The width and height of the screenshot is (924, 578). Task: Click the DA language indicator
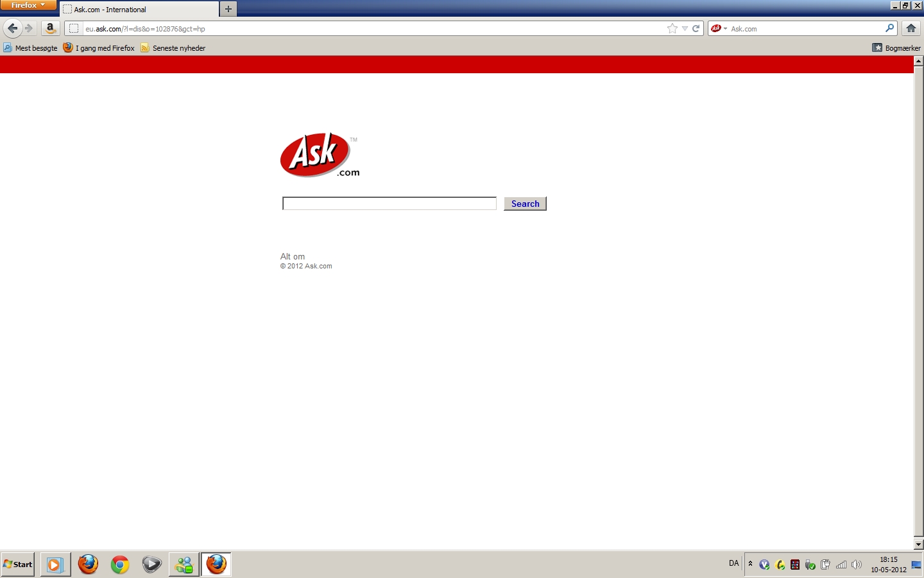[x=734, y=563]
